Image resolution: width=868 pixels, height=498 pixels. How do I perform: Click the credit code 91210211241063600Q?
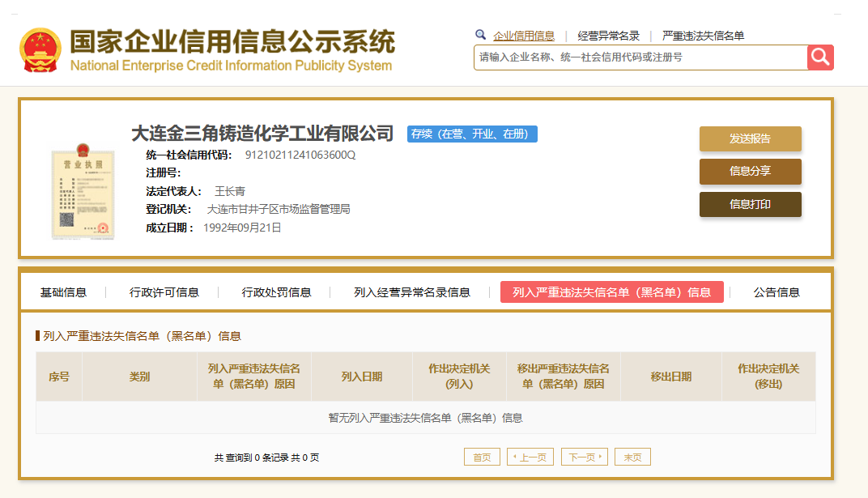[300, 155]
